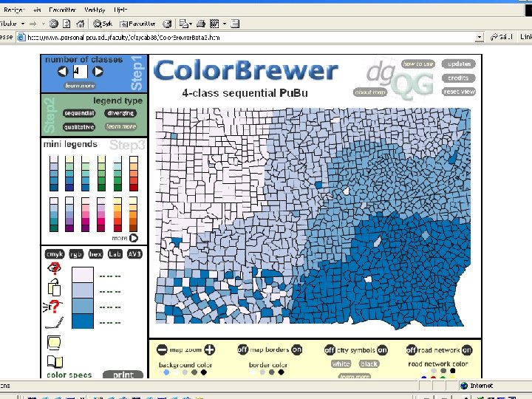Show more mini legends with arrow
Screen dimensions: 532x399
point(134,238)
